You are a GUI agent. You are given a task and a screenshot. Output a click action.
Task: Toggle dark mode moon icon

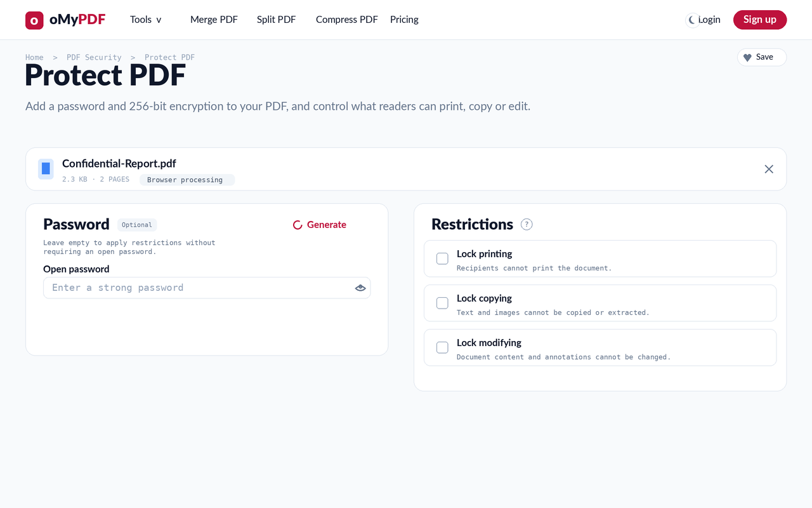693,20
